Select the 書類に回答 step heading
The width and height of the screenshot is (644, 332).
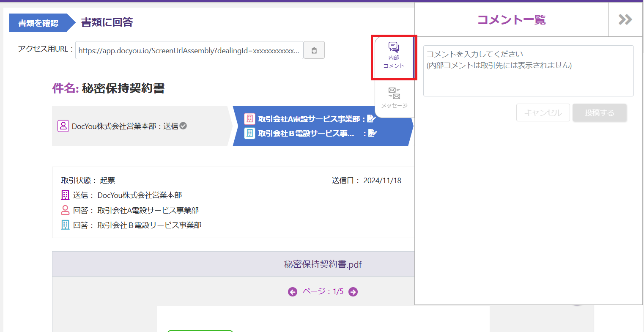[107, 22]
